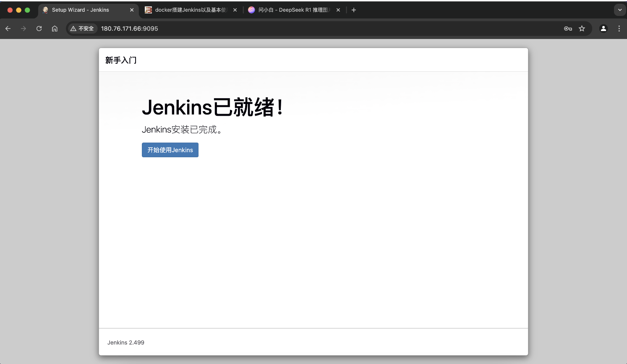
Task: Click the Jenkins 2.499 version text
Action: pos(126,343)
